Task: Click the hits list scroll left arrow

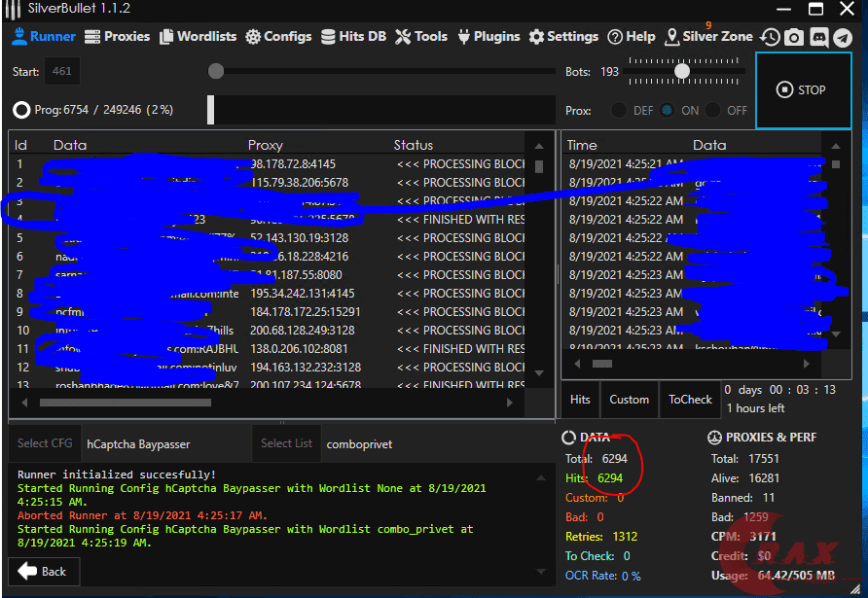Action: tap(577, 364)
